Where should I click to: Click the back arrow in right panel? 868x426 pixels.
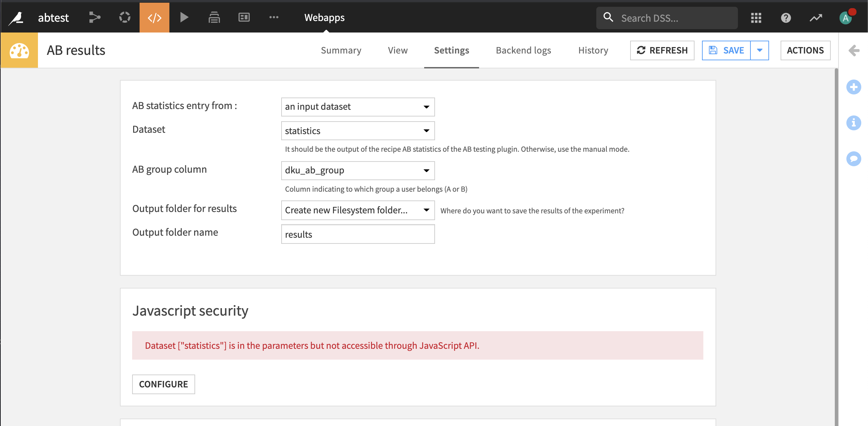click(x=854, y=51)
